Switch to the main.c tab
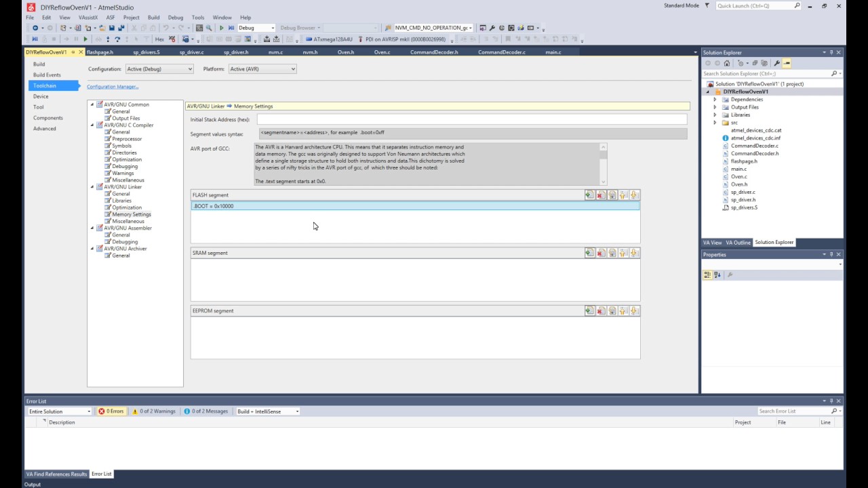Image resolution: width=868 pixels, height=488 pixels. click(x=553, y=52)
